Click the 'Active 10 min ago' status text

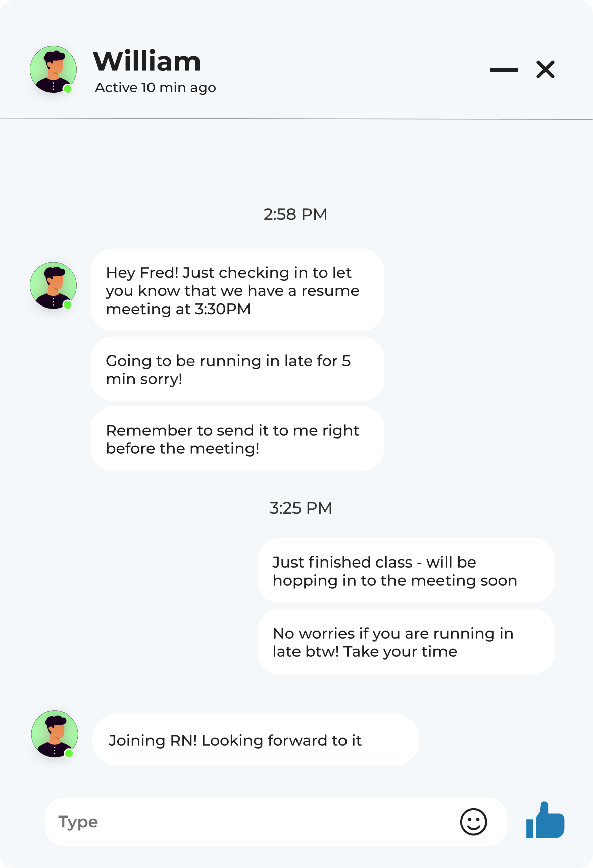pyautogui.click(x=156, y=88)
